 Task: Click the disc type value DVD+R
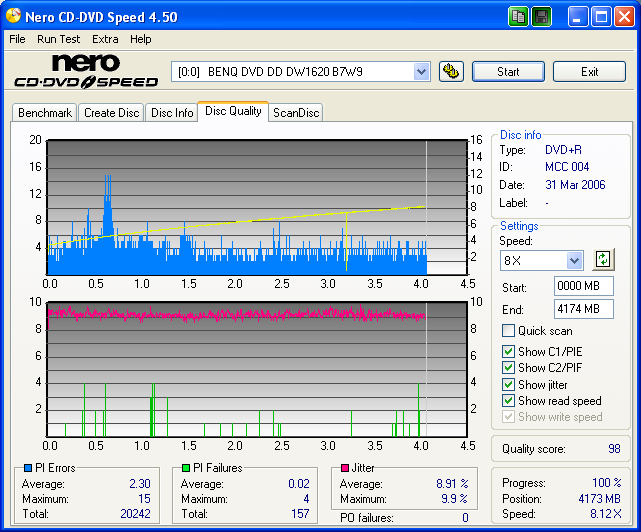[563, 150]
